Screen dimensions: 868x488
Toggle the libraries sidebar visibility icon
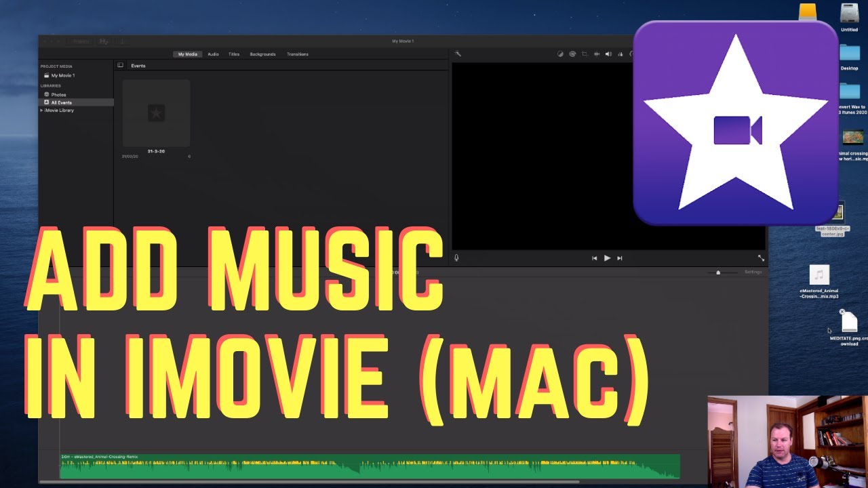120,66
